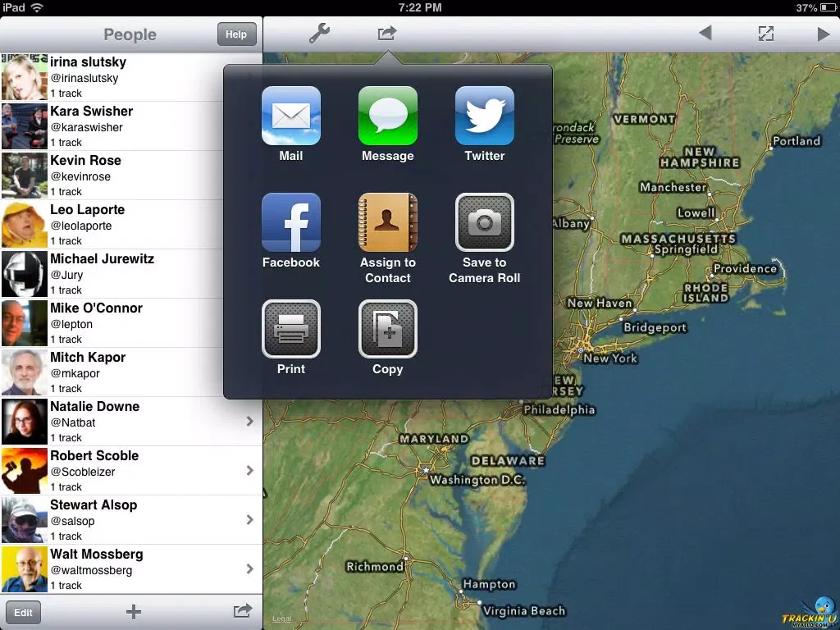
Task: Tap 'Richmond' map label
Action: [x=375, y=567]
